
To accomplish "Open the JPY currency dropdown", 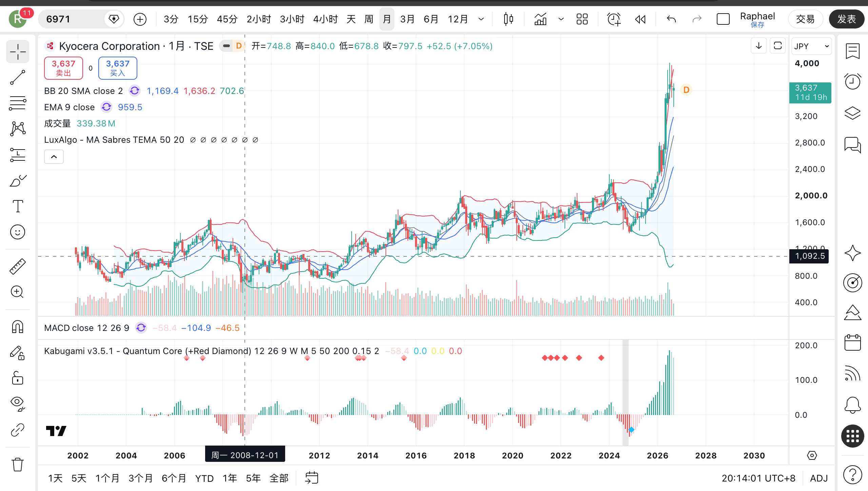I will [x=811, y=46].
